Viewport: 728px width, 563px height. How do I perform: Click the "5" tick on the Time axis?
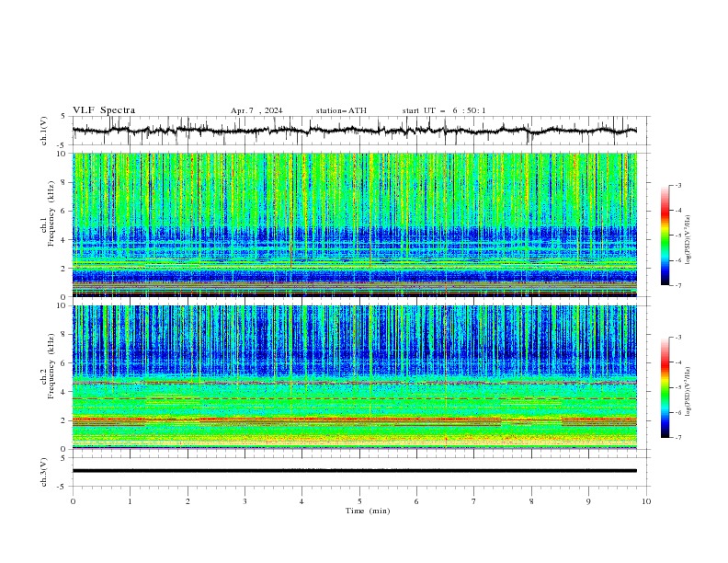359,501
